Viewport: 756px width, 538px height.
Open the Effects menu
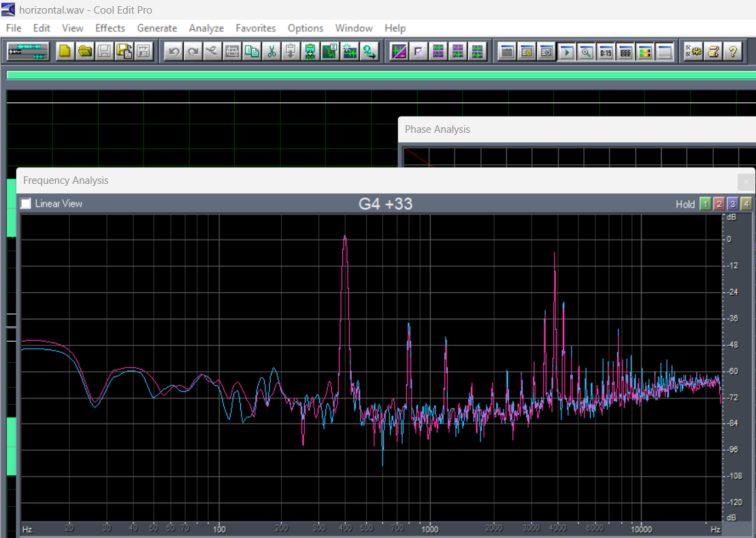coord(110,28)
